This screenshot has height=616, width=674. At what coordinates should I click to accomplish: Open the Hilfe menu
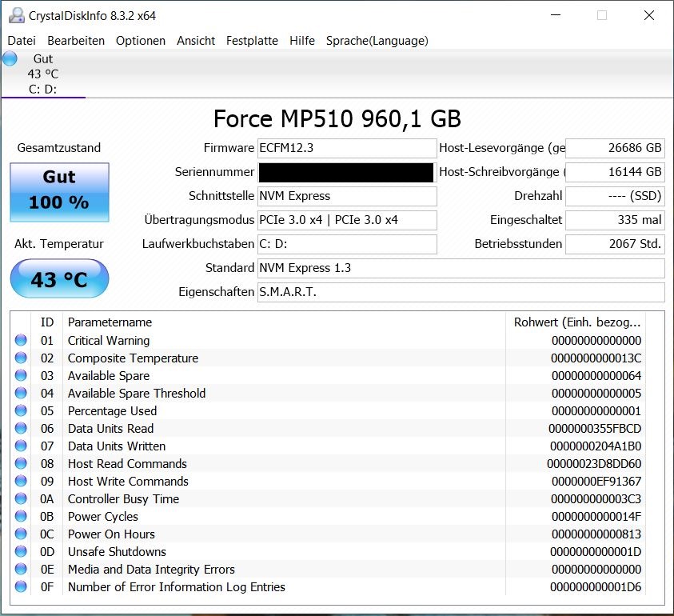(x=301, y=41)
